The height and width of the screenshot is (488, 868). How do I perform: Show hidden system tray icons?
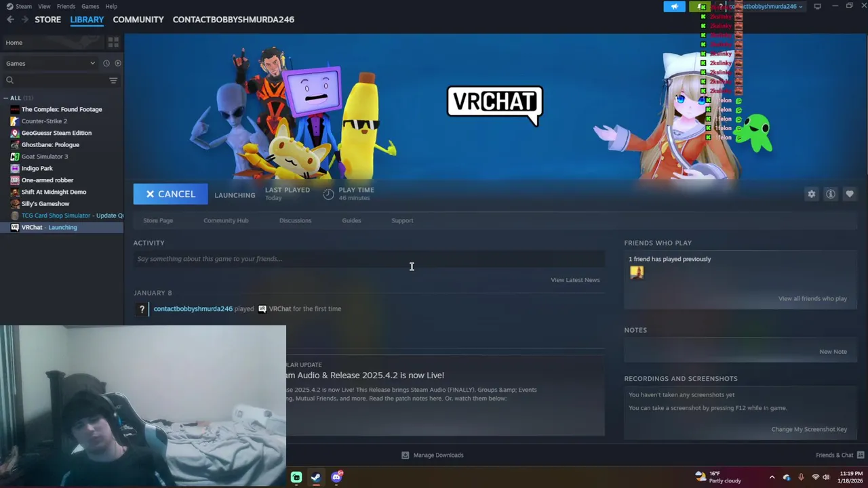coord(772,477)
